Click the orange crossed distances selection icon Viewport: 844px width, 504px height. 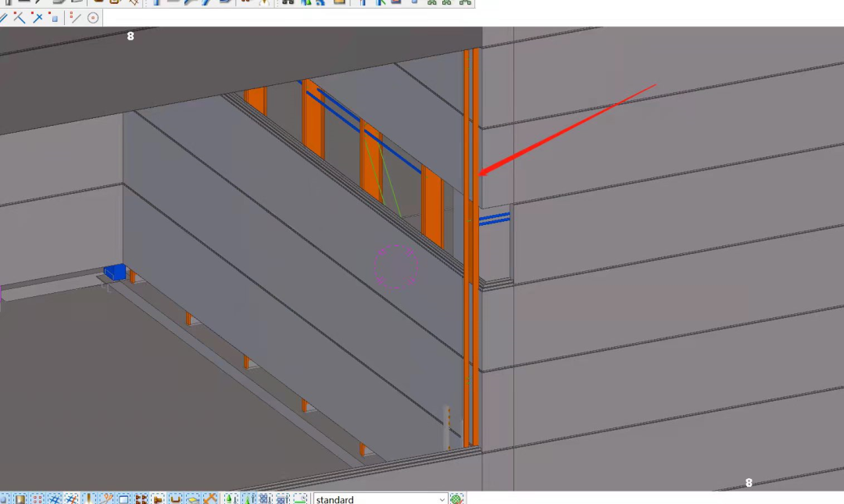[x=210, y=499]
